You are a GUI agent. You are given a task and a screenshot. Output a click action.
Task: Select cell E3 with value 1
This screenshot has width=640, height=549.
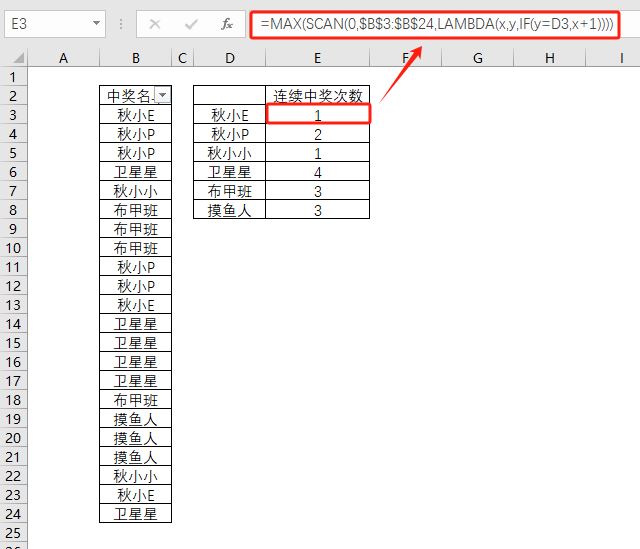point(318,115)
